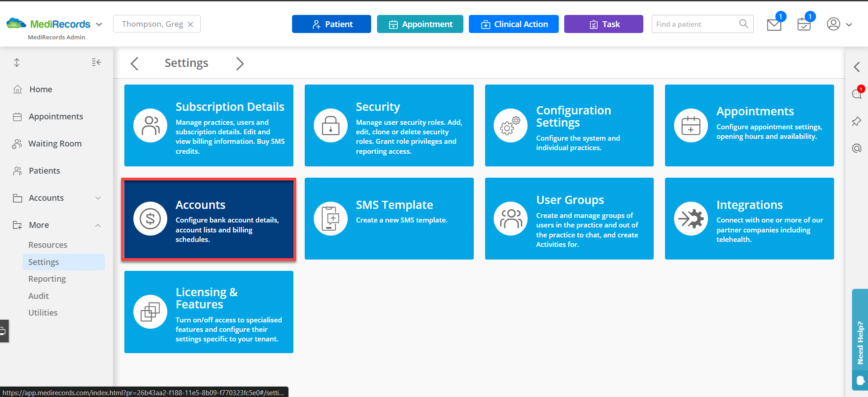
Task: Open the mail inbox icon
Action: click(x=774, y=24)
